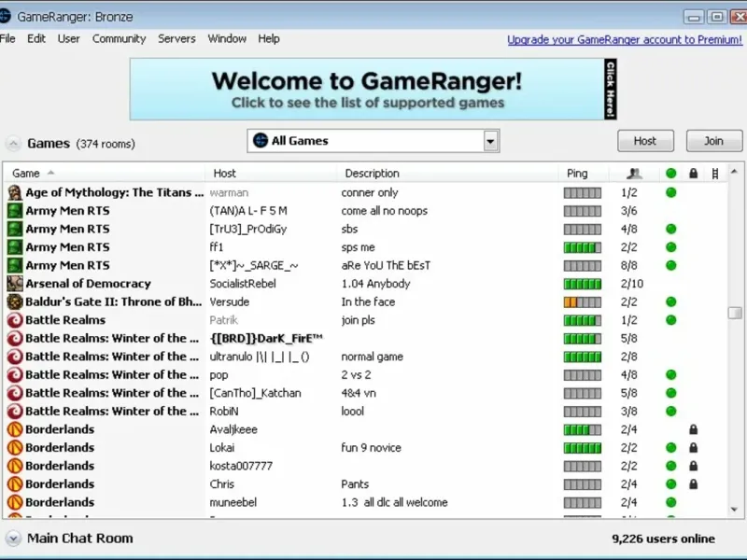
Task: Click ping bar for SocialistRebel's room
Action: (x=582, y=285)
